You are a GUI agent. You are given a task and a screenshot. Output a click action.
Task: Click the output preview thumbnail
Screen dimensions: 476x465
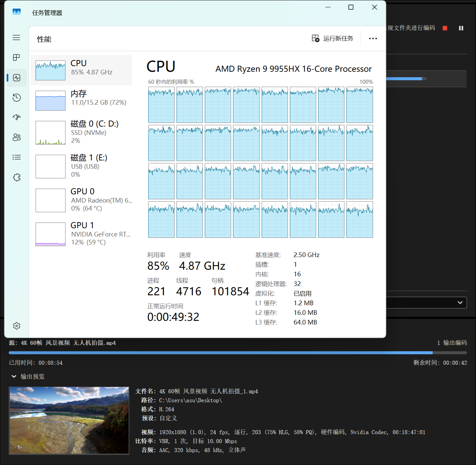69,420
